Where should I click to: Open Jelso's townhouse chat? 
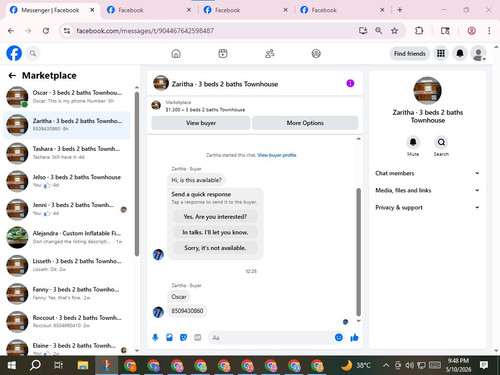67,181
